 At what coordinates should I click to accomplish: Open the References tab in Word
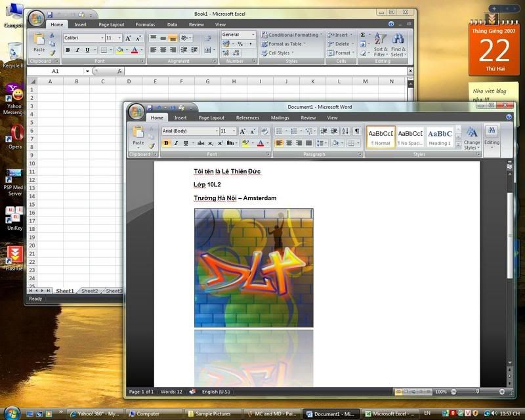(247, 118)
